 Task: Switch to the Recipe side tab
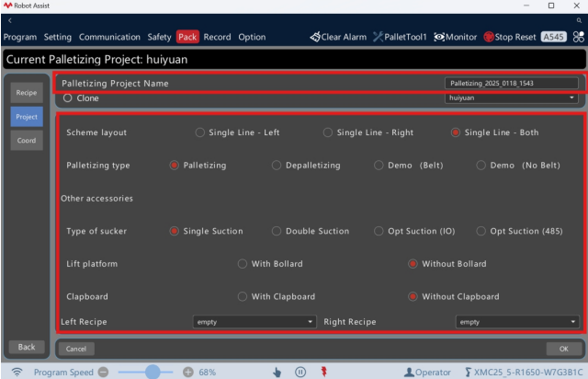(x=27, y=93)
